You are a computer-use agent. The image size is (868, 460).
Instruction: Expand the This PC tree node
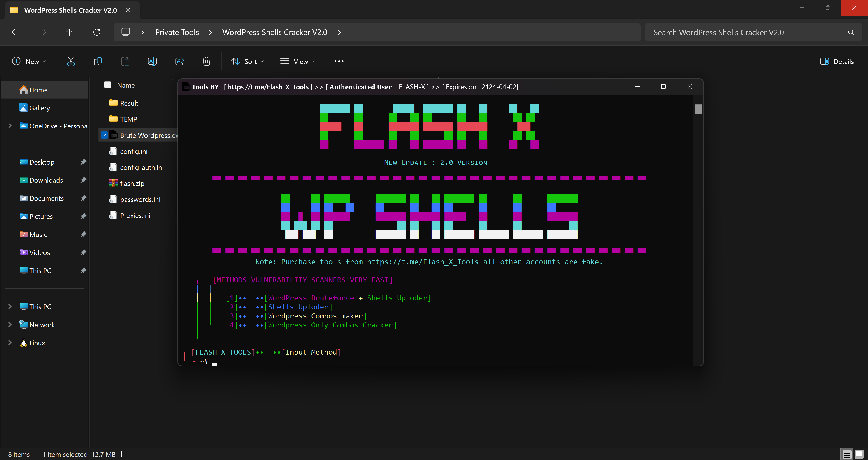[10, 306]
